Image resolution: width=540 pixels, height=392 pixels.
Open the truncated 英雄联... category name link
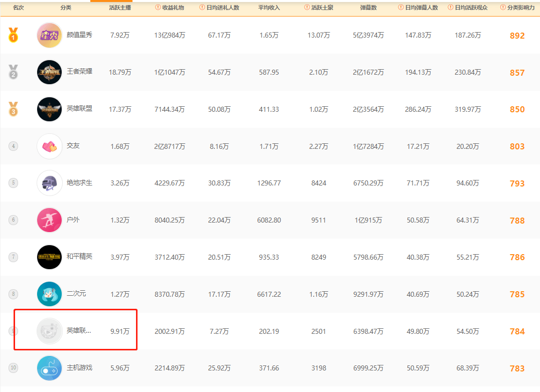point(79,331)
